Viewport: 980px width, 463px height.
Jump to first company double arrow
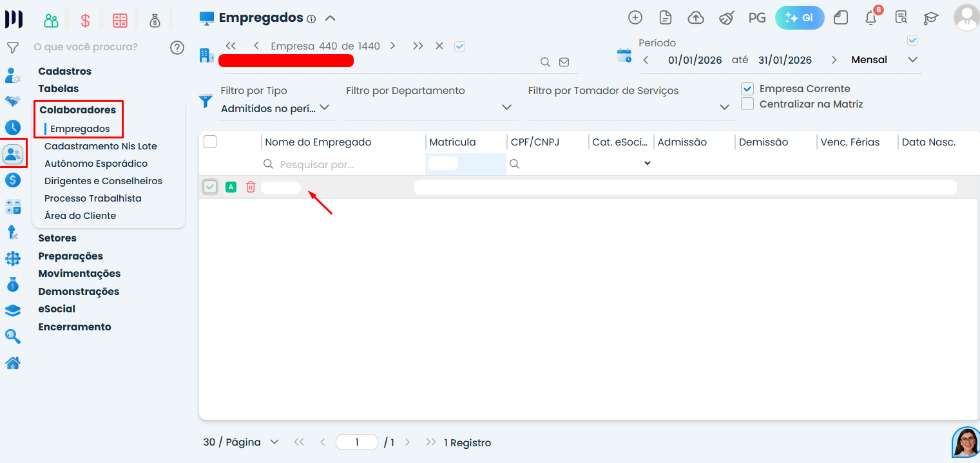pyautogui.click(x=231, y=46)
